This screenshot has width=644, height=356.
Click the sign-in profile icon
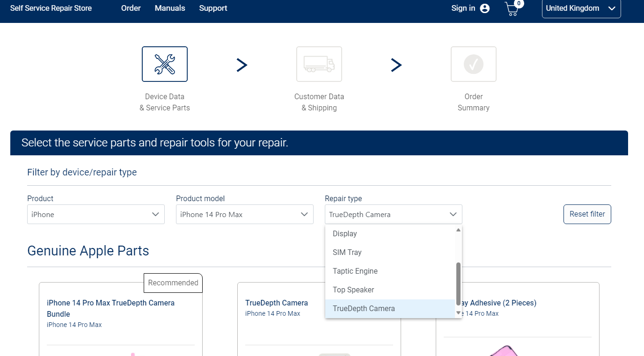pyautogui.click(x=485, y=8)
